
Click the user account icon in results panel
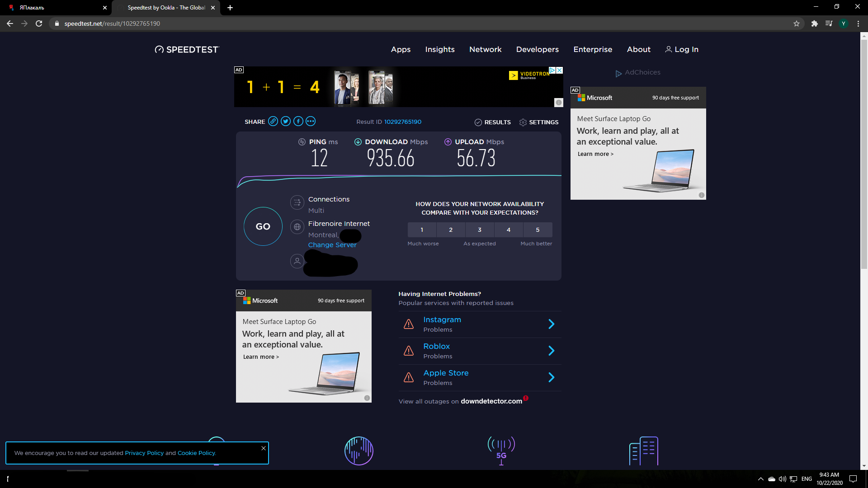297,261
